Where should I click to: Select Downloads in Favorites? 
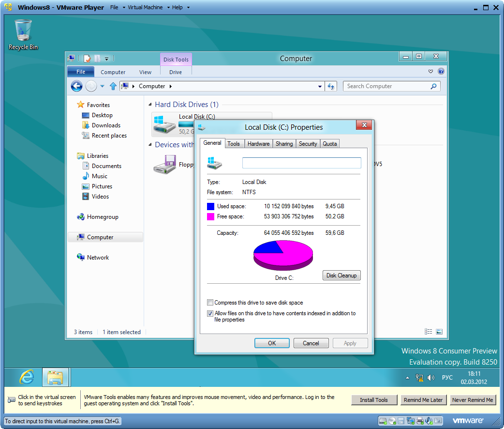[x=101, y=125]
